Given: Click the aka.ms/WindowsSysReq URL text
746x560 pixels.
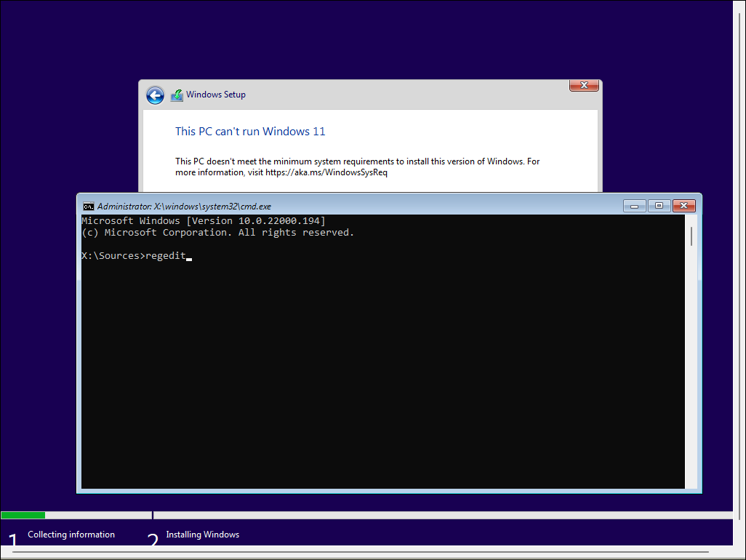Looking at the screenshot, I should pyautogui.click(x=326, y=172).
